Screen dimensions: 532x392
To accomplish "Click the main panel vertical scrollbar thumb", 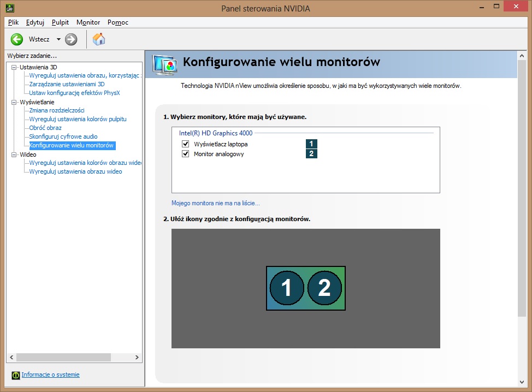I will tap(522, 188).
